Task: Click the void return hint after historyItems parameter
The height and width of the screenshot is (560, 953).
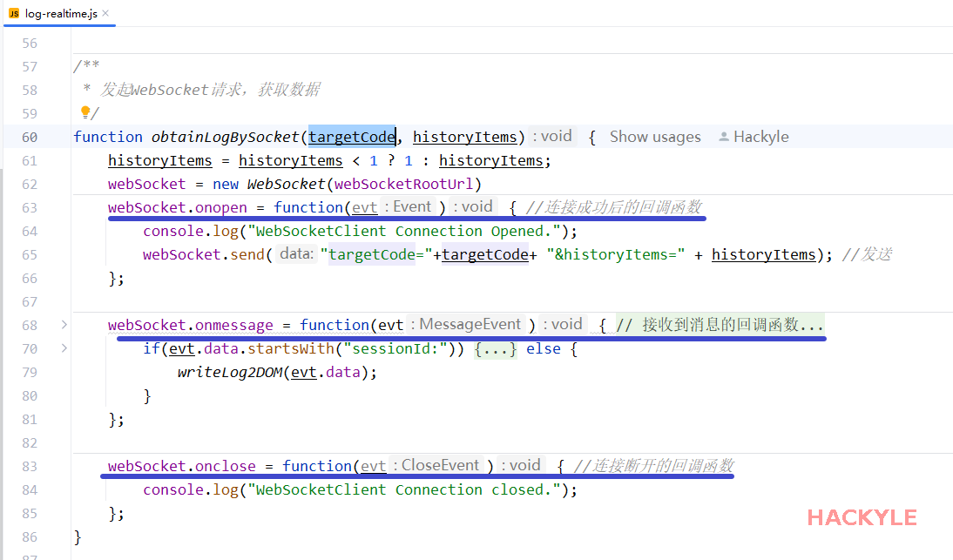Action: [552, 136]
